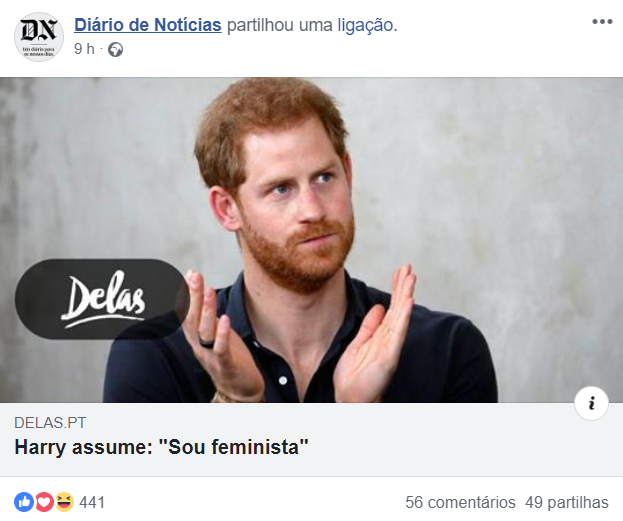Click the public globe privacy icon
Viewport: 623px width, 521px height.
coord(116,50)
